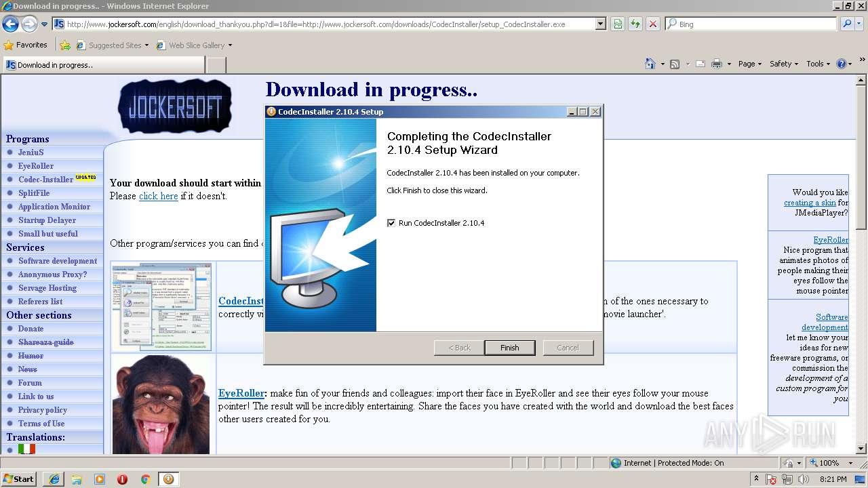
Task: Click the Add to Favorites bar icon
Action: (65, 45)
